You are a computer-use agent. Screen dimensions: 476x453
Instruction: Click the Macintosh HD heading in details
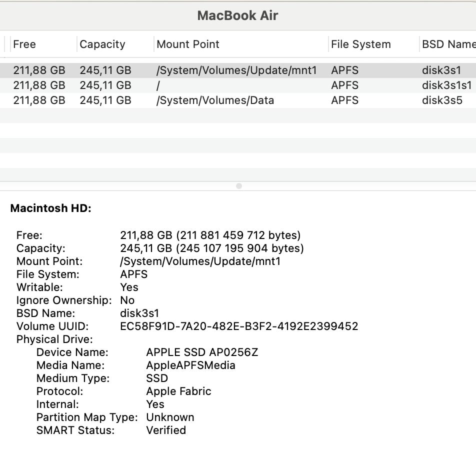50,208
